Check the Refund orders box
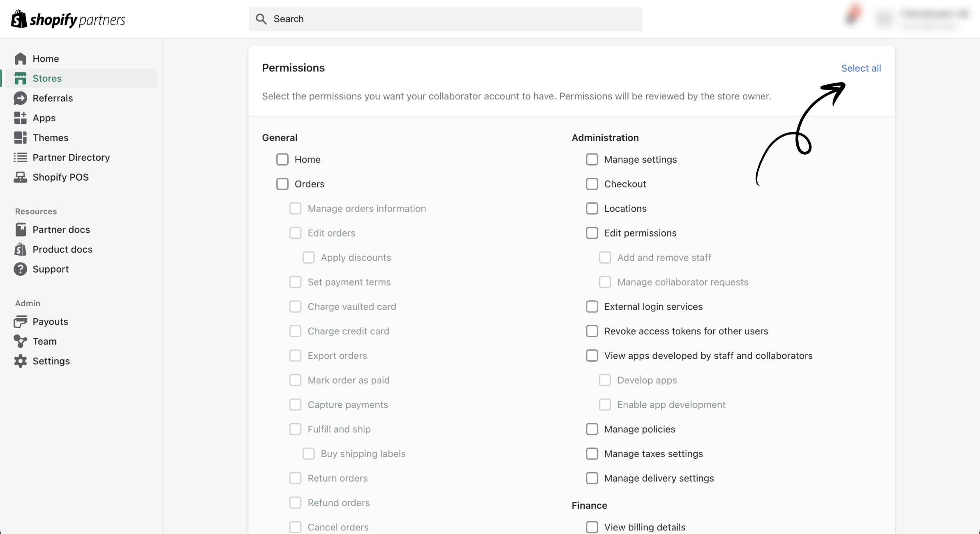Screen dimensions: 980x534 tap(295, 503)
